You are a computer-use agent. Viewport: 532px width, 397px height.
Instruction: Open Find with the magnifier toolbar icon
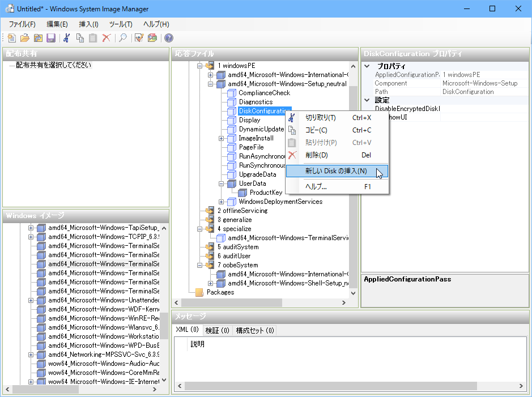click(123, 38)
